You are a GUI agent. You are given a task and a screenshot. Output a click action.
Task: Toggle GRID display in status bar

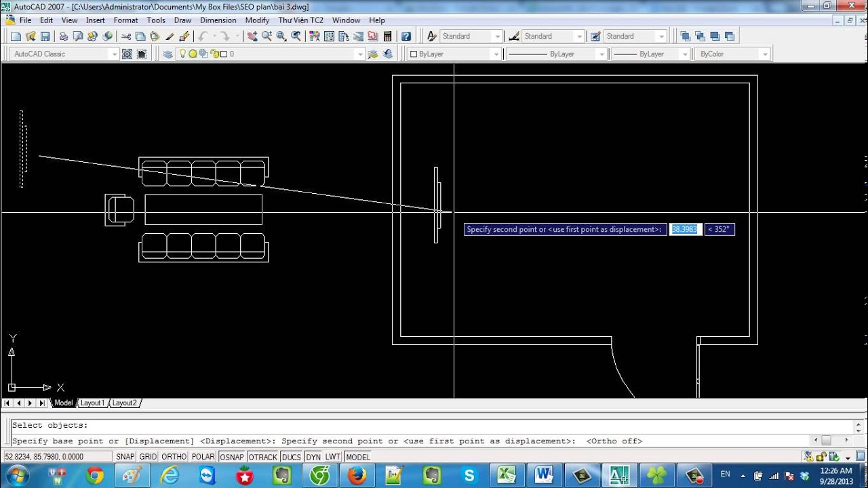(x=148, y=457)
